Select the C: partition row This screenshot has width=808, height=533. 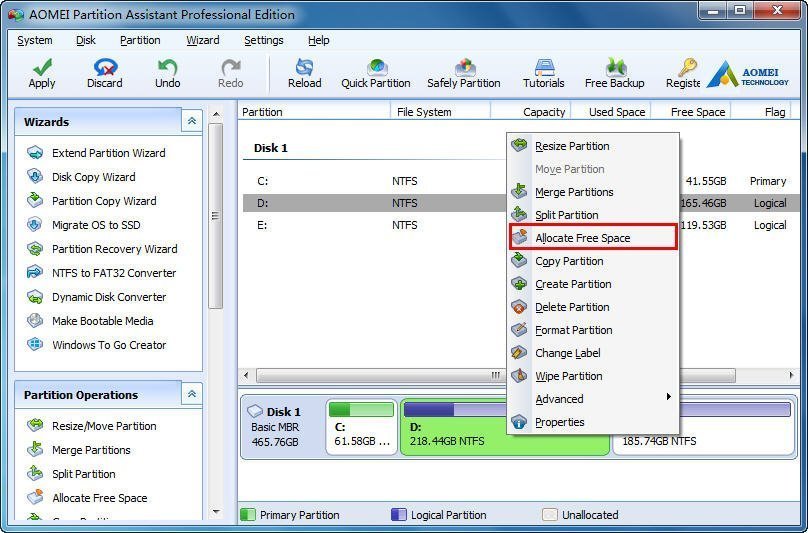pos(521,181)
